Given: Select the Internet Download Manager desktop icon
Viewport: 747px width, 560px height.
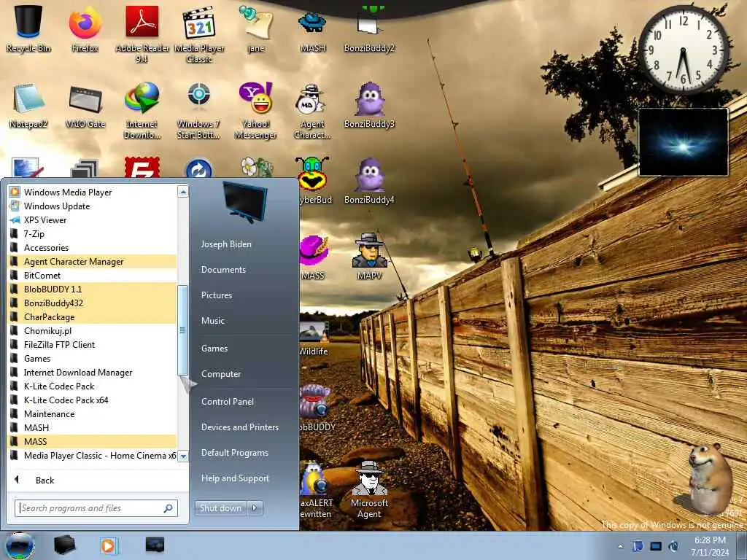Looking at the screenshot, I should pos(142,111).
